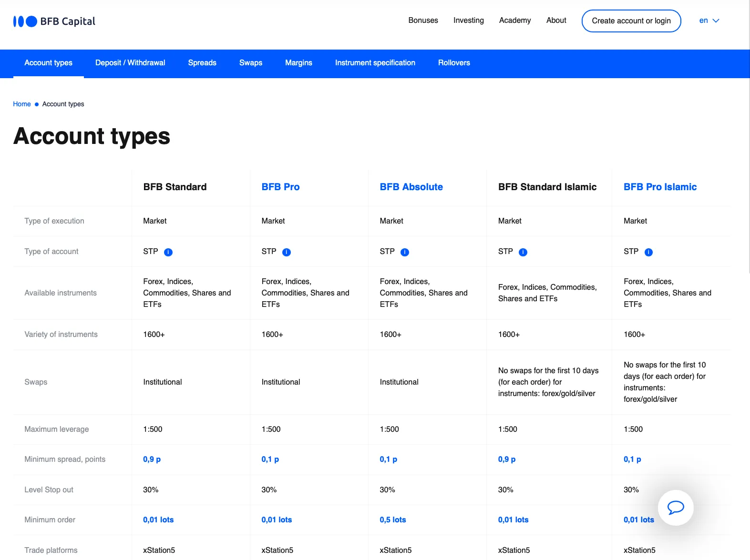The image size is (750, 560).
Task: Open the Bonuses menu
Action: (x=423, y=20)
